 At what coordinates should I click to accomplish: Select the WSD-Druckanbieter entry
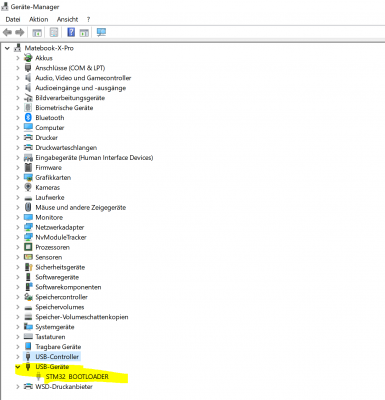pos(64,387)
